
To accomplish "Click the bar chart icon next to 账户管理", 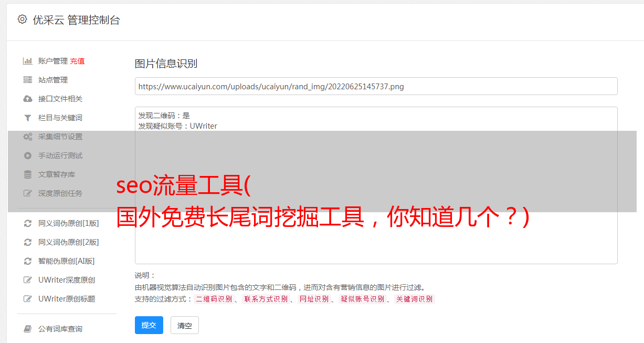I will click(x=28, y=61).
